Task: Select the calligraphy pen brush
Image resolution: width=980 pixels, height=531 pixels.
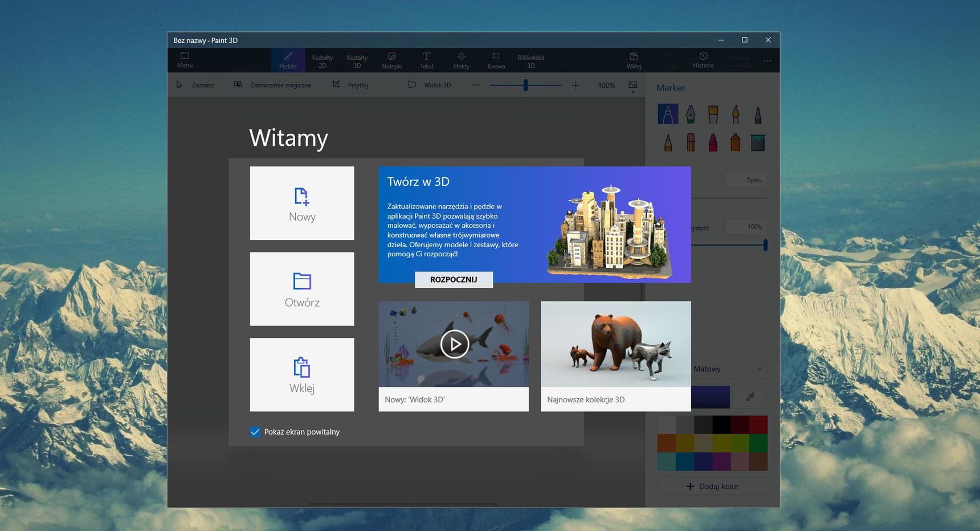Action: 691,114
